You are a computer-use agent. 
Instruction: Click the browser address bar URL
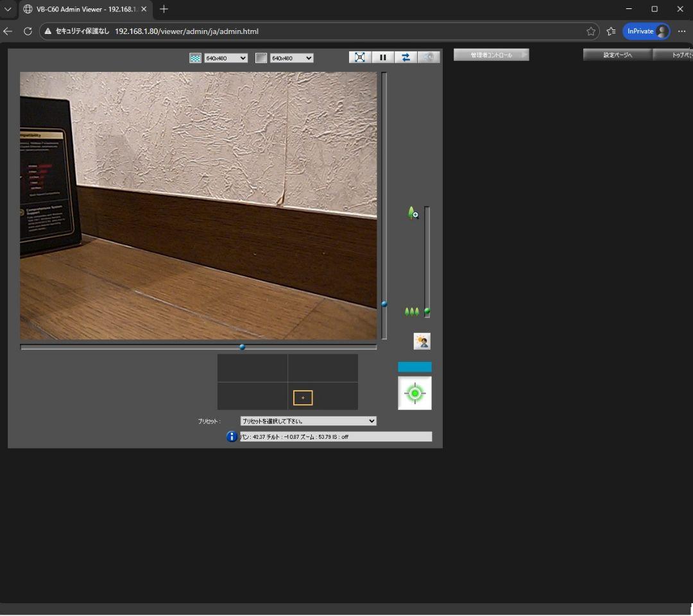[x=187, y=31]
